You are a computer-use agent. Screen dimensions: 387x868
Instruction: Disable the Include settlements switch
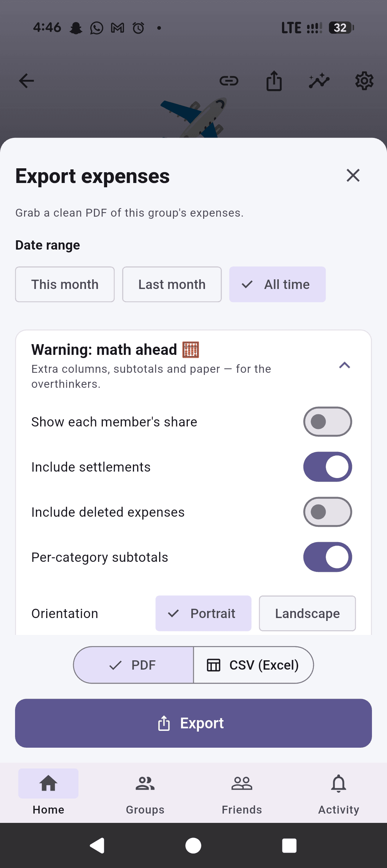click(328, 467)
